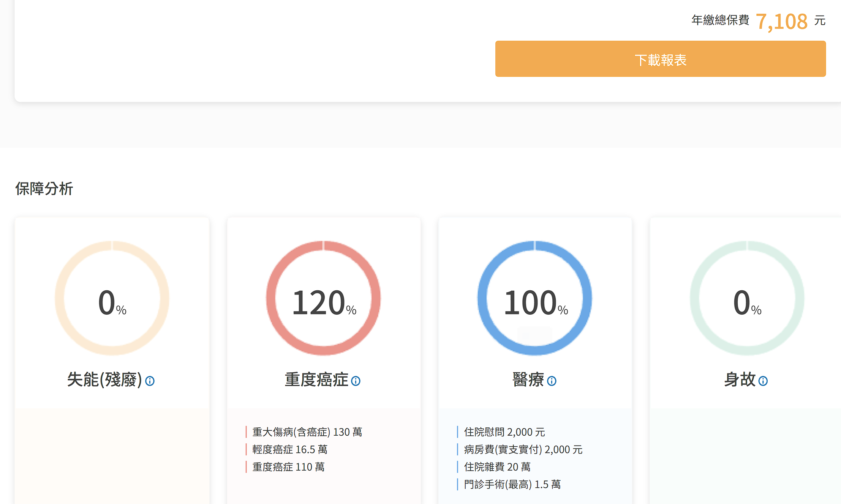The width and height of the screenshot is (841, 504).
Task: Select the 120% 重度癌症 progress ring
Action: point(323,298)
